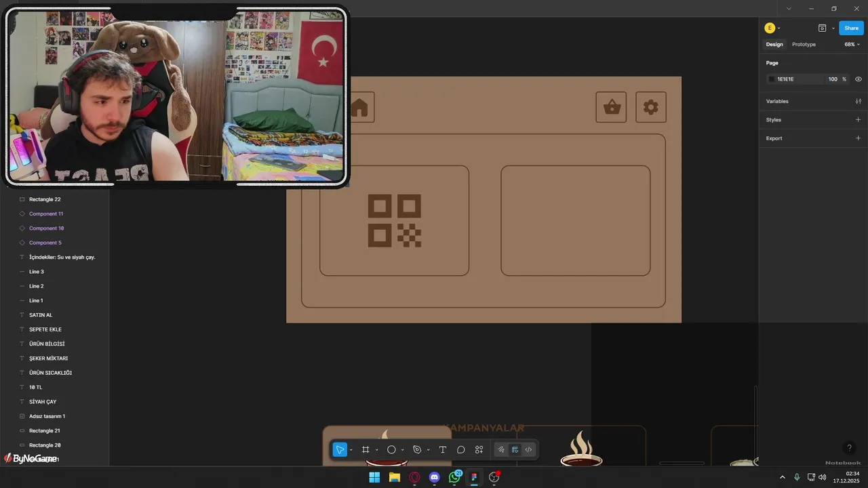Switch to Draw mode

pos(501,449)
